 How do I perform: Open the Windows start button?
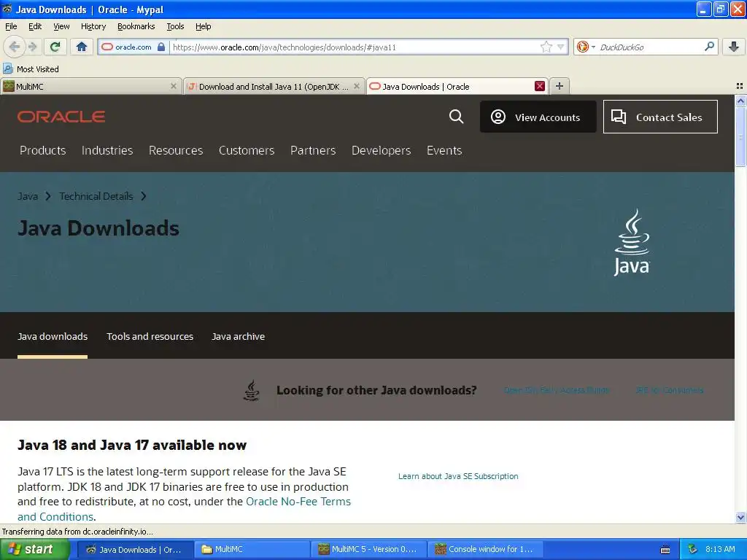tap(34, 550)
